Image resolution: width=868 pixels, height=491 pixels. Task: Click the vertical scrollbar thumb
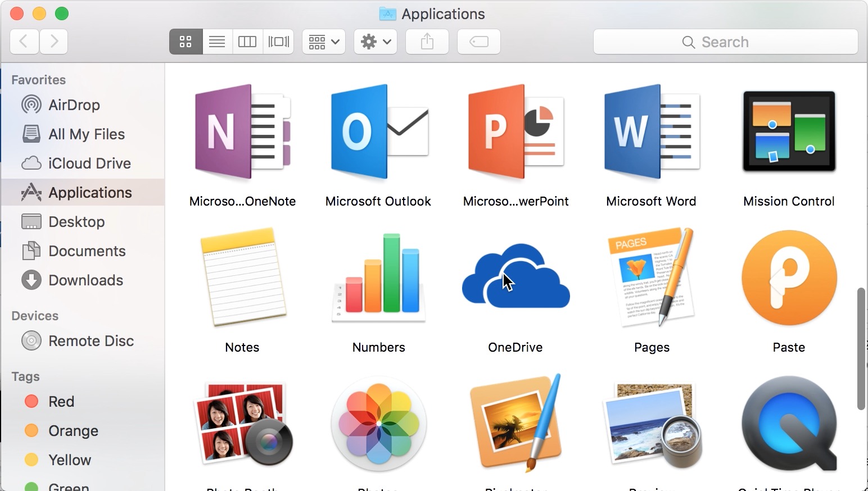(861, 349)
